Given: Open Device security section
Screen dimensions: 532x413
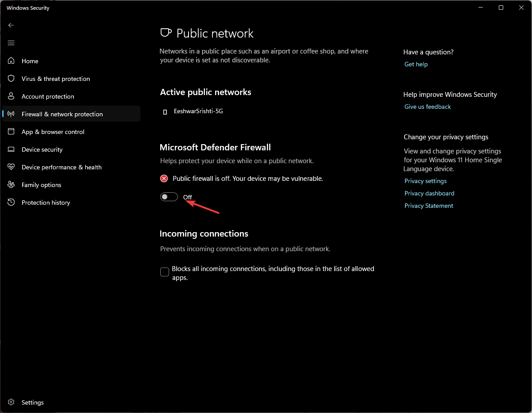Looking at the screenshot, I should click(42, 149).
